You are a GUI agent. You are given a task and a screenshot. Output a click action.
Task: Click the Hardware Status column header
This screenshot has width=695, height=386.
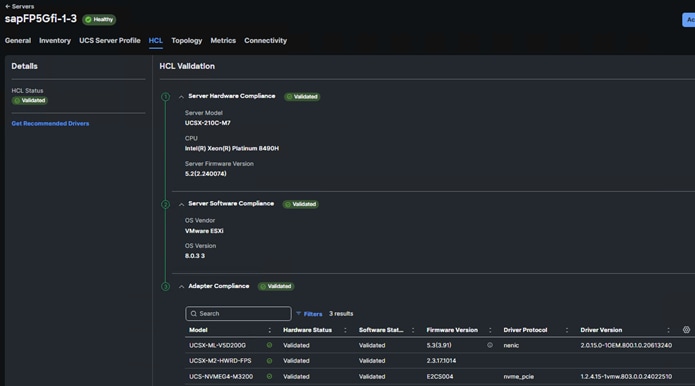coord(307,330)
